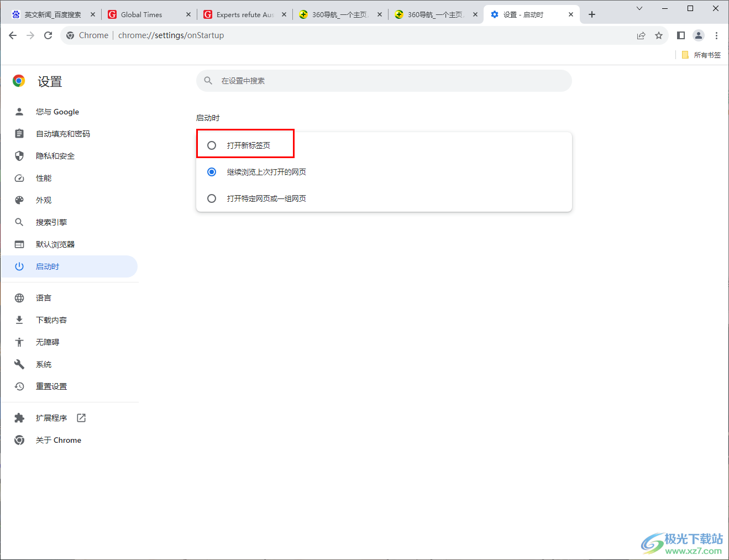Open a new tab with plus button

[x=592, y=14]
